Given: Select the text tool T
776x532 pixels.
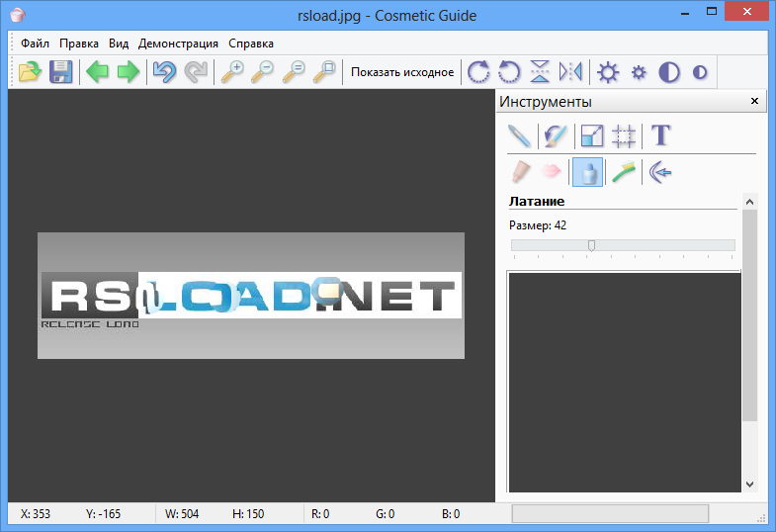Looking at the screenshot, I should [x=660, y=135].
